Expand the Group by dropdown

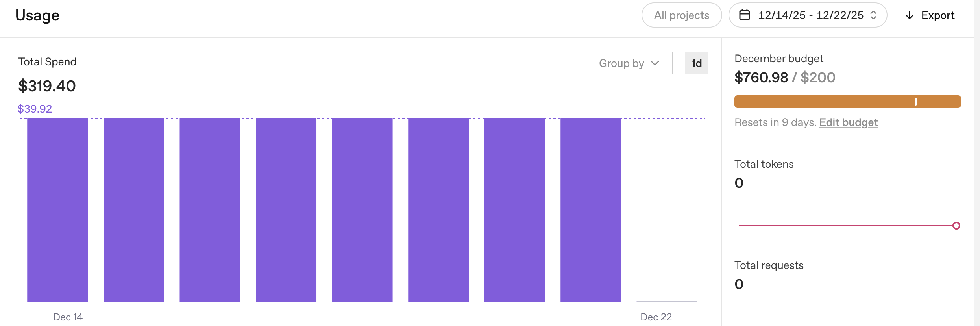tap(629, 63)
